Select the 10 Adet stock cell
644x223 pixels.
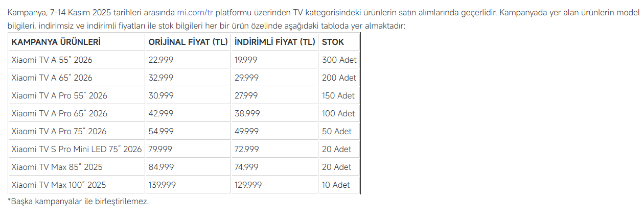pyautogui.click(x=336, y=185)
